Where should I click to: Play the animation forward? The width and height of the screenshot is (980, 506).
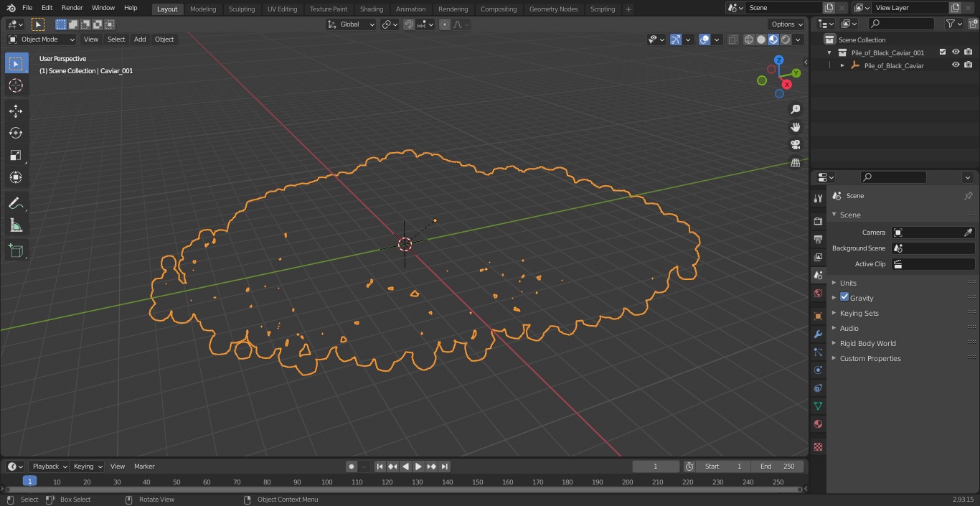[418, 467]
